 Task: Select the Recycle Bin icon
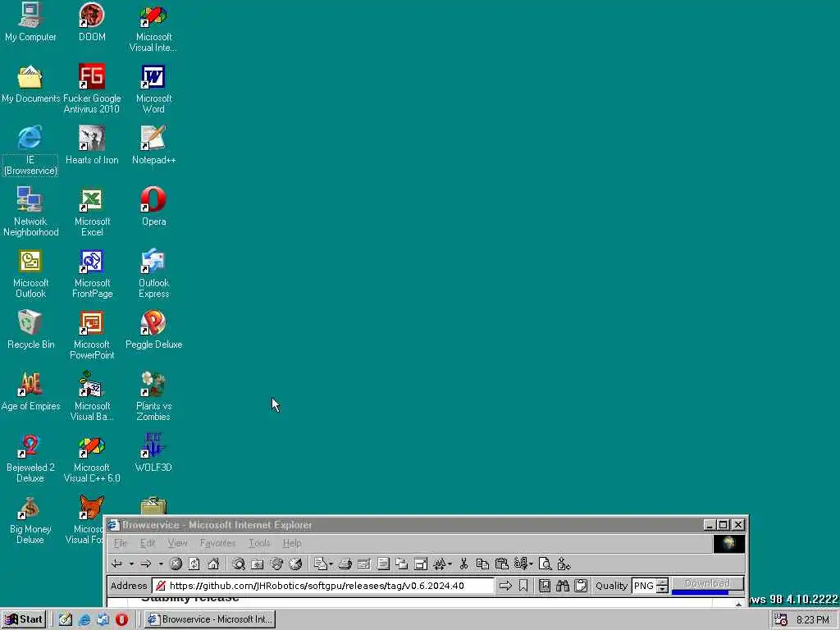point(30,330)
